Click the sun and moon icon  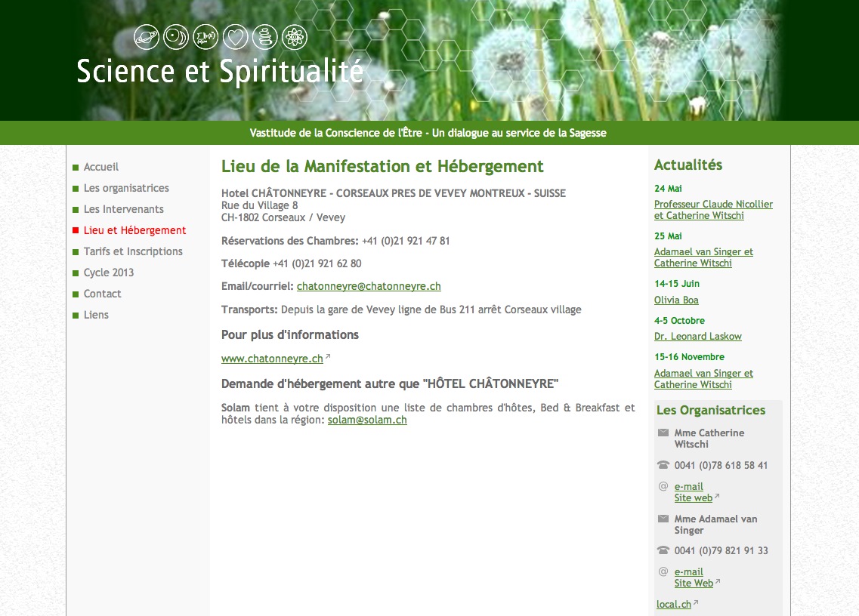(176, 37)
